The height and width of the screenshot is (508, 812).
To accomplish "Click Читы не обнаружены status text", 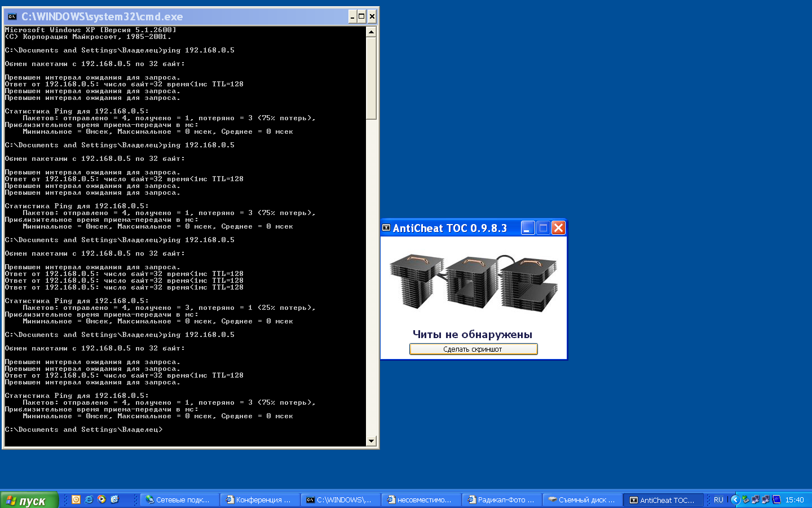I will coord(473,335).
